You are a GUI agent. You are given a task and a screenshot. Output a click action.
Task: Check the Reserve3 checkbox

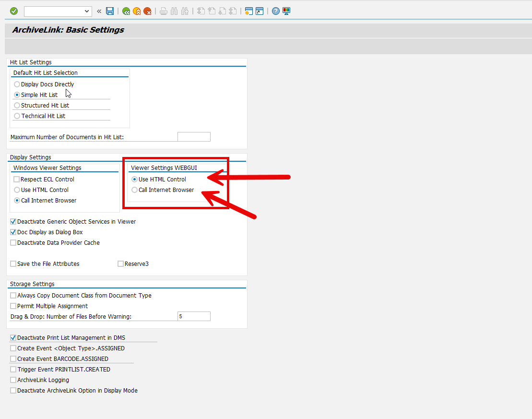tap(120, 263)
